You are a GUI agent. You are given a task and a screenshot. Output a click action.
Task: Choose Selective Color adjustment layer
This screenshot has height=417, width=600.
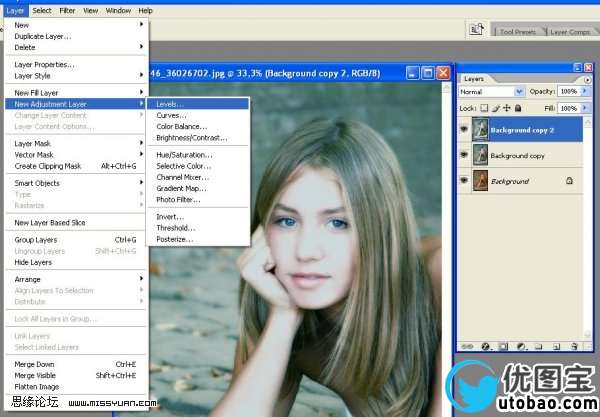pos(198,166)
